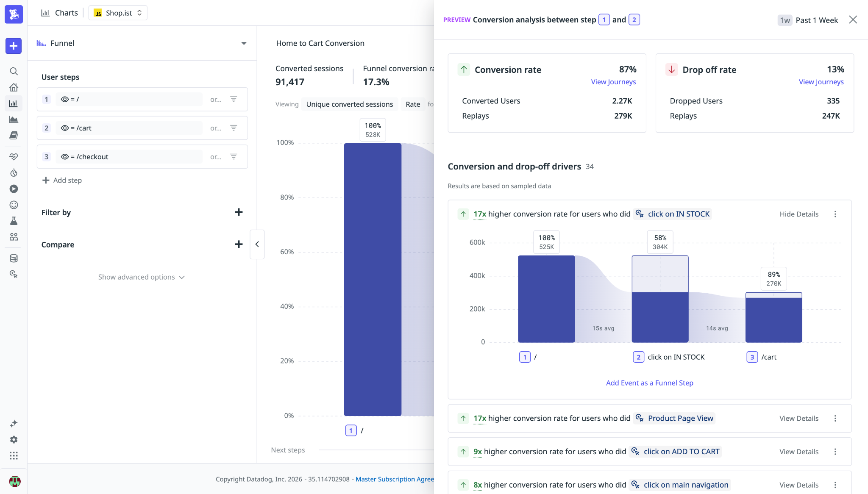View Details for click on ADD TO CART
Screen dimensions: 868x494
(x=799, y=452)
